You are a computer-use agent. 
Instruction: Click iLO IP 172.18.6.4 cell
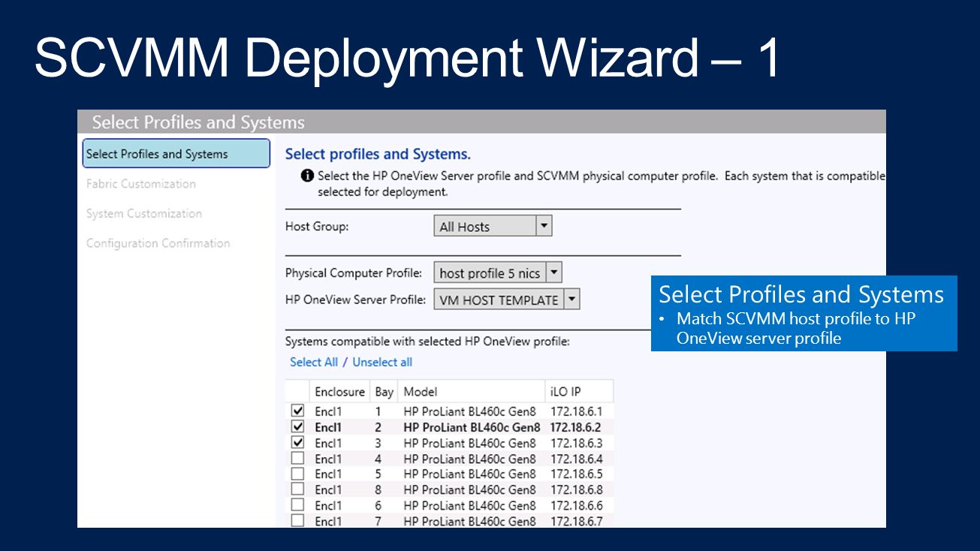[x=577, y=459]
